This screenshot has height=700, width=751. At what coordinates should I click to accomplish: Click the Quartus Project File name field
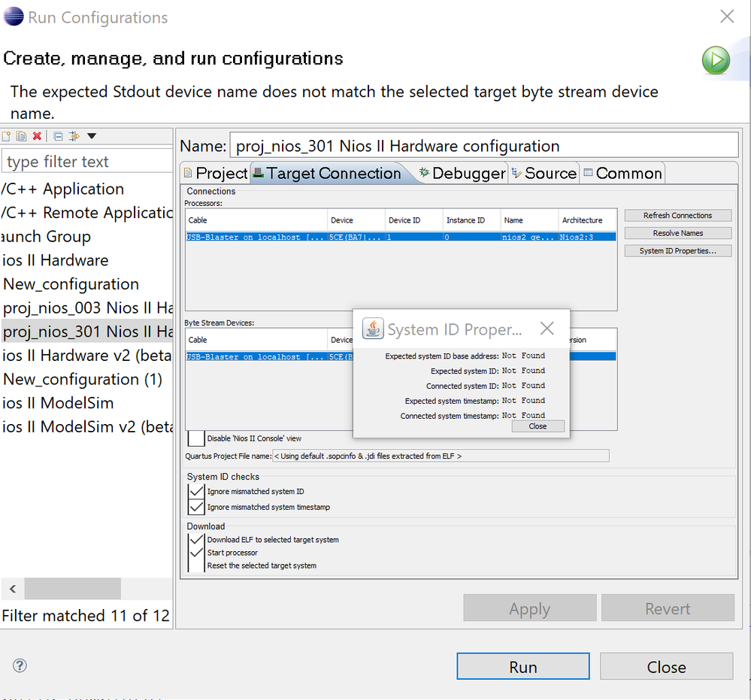coord(441,456)
